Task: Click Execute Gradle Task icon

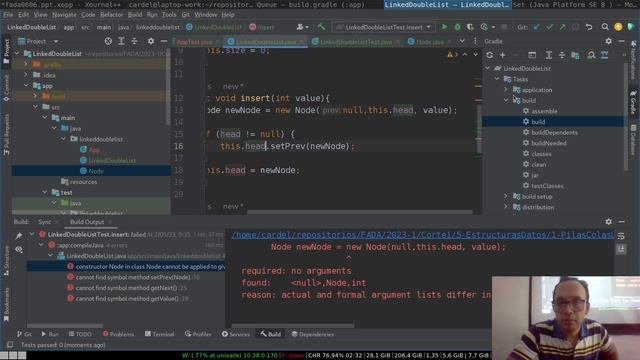Action: click(x=532, y=55)
